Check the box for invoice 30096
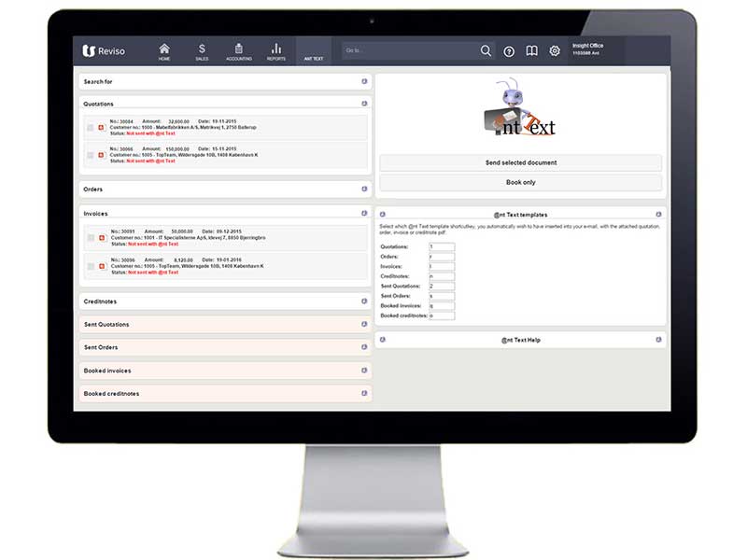The height and width of the screenshot is (560, 747). 91,266
